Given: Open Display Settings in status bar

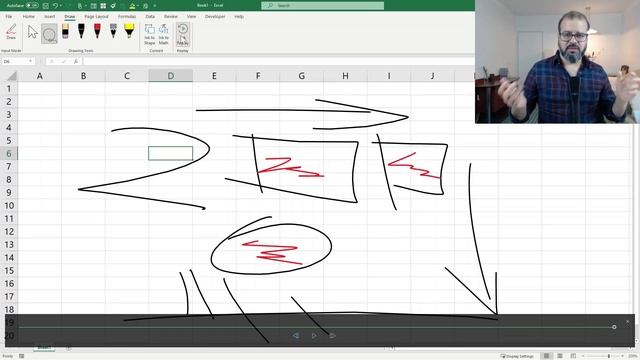Looking at the screenshot, I should [517, 356].
